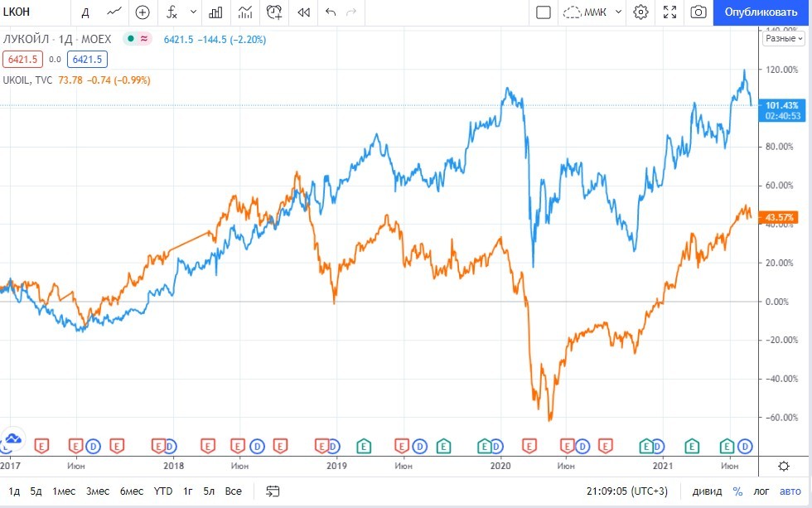
Task: Open chart settings gear icon
Action: (640, 12)
